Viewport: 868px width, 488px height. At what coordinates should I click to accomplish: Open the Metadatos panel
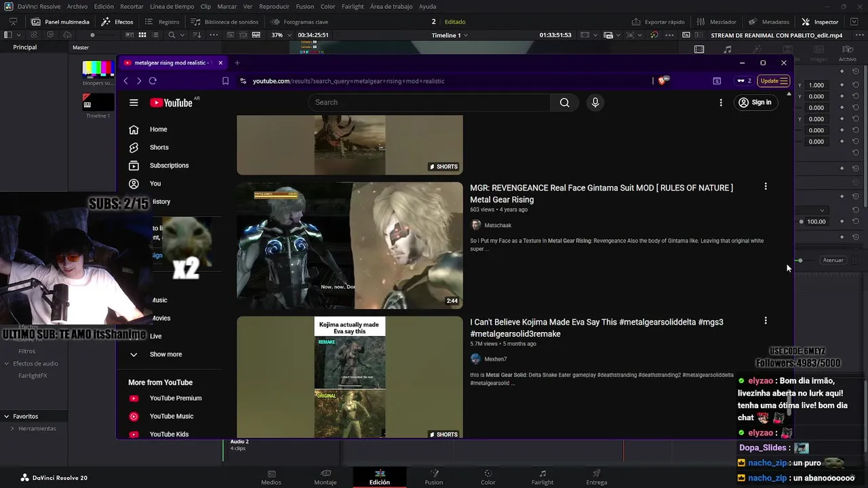[x=768, y=22]
